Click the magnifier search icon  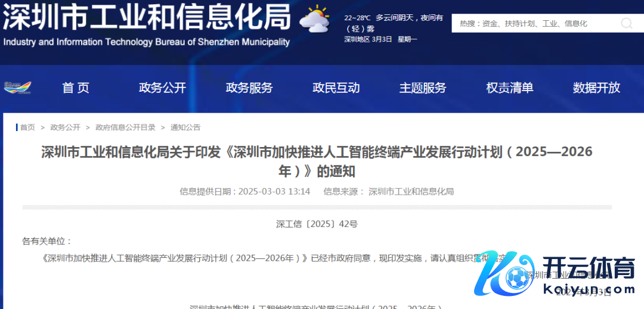tap(626, 23)
